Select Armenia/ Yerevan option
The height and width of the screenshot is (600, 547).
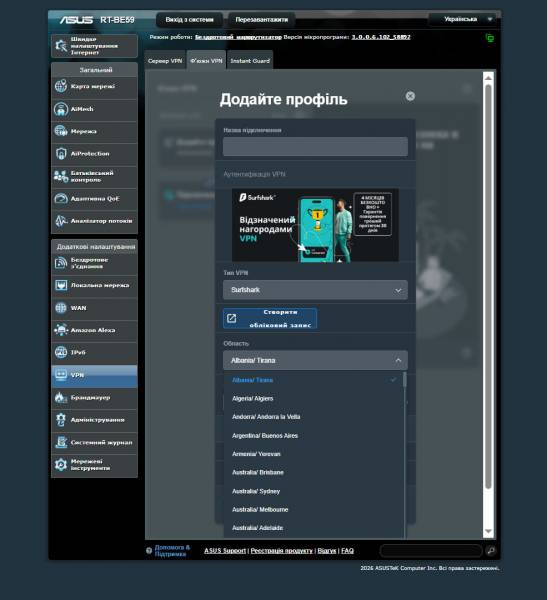coord(314,454)
